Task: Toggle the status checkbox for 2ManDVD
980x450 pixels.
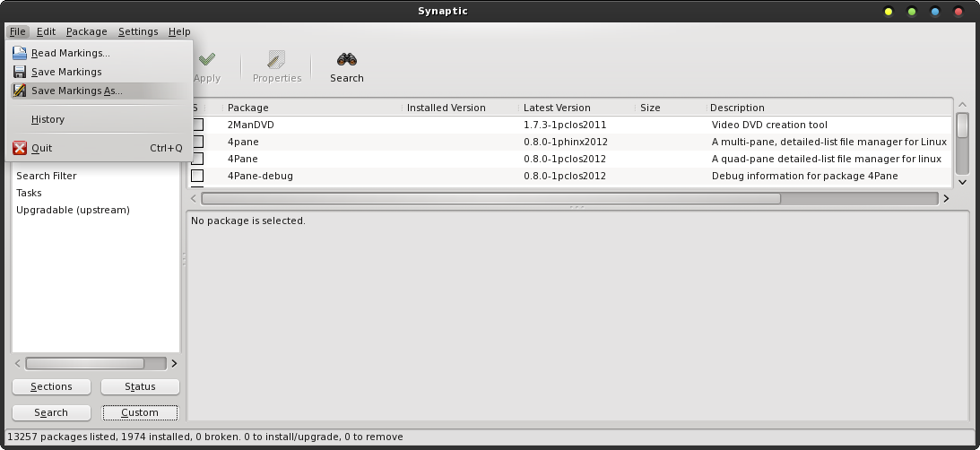Action: [197, 125]
